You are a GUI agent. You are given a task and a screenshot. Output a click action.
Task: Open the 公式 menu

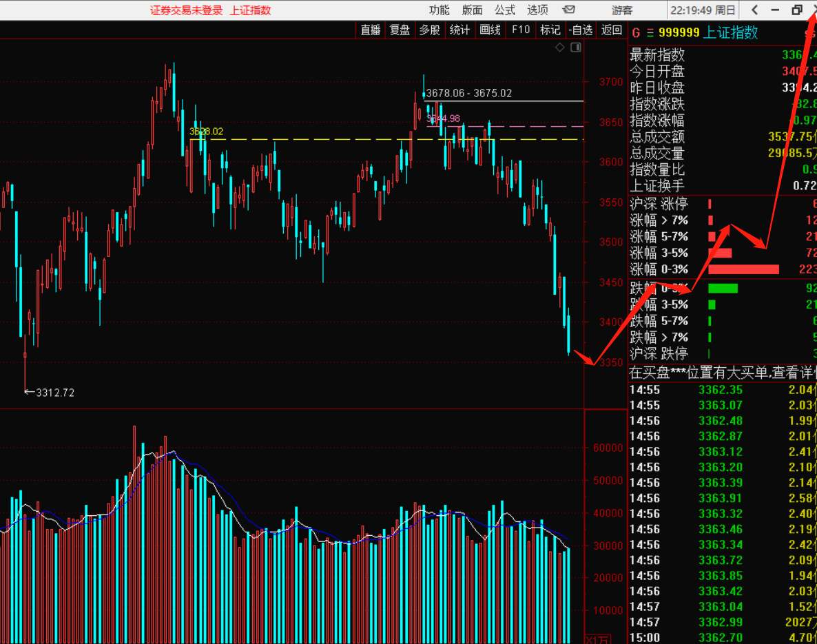(504, 10)
